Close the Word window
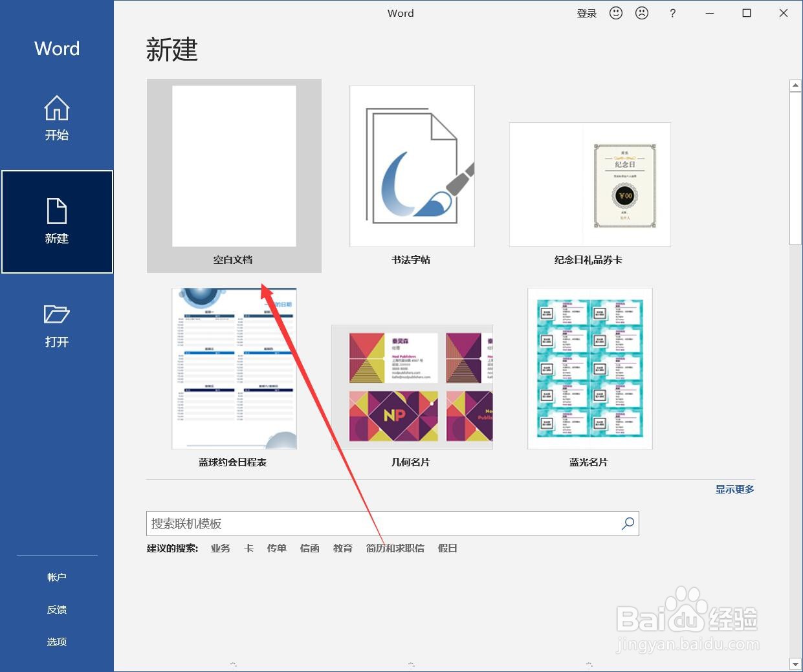 click(784, 13)
